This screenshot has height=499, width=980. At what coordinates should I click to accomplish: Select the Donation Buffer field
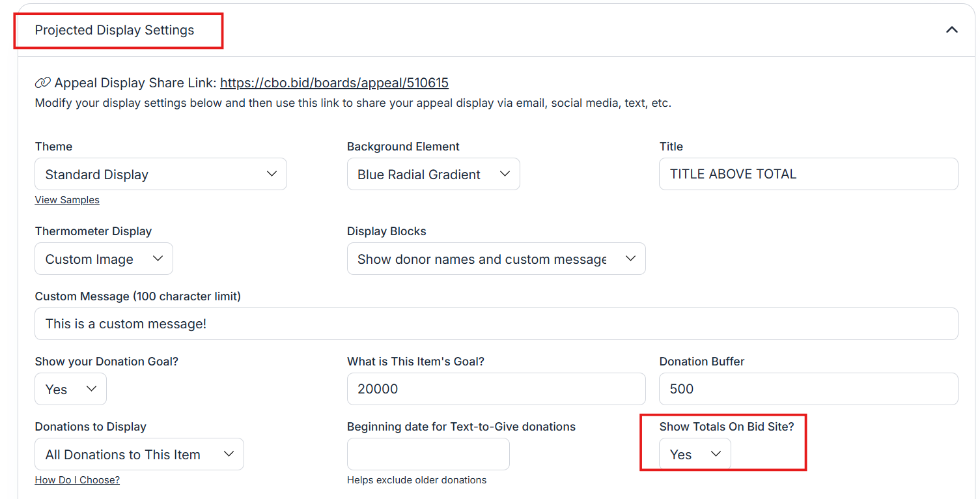(x=807, y=389)
